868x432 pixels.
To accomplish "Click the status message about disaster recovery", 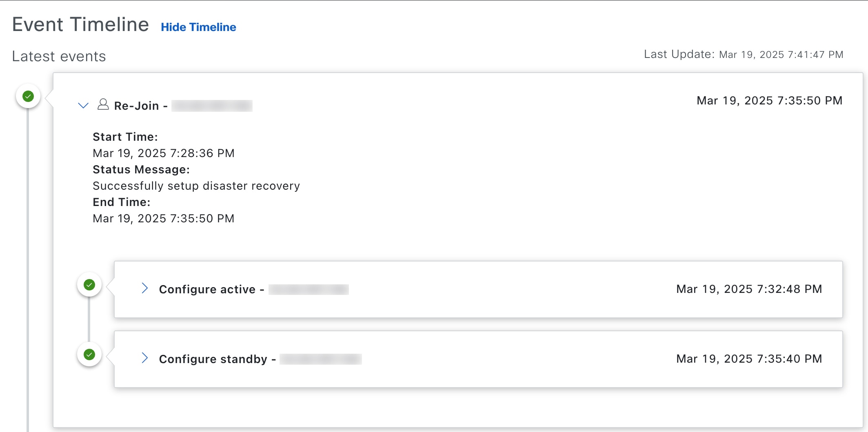I will tap(196, 186).
